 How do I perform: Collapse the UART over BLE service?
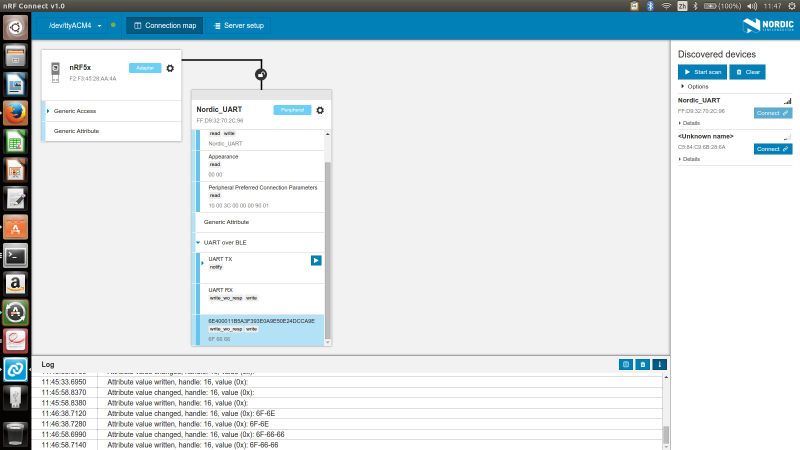pyautogui.click(x=198, y=242)
